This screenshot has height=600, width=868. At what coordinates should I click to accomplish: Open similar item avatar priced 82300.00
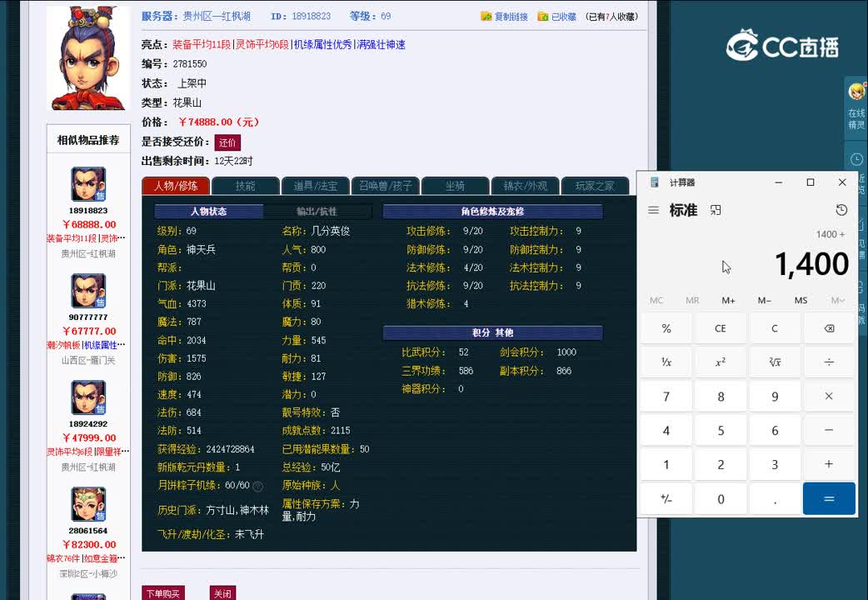tap(88, 505)
